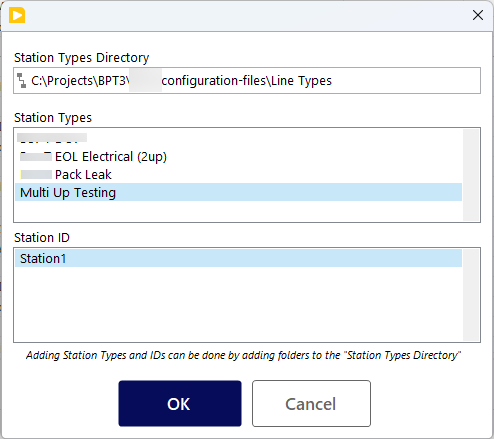Click the Cancel button
The width and height of the screenshot is (494, 439).
pos(311,403)
